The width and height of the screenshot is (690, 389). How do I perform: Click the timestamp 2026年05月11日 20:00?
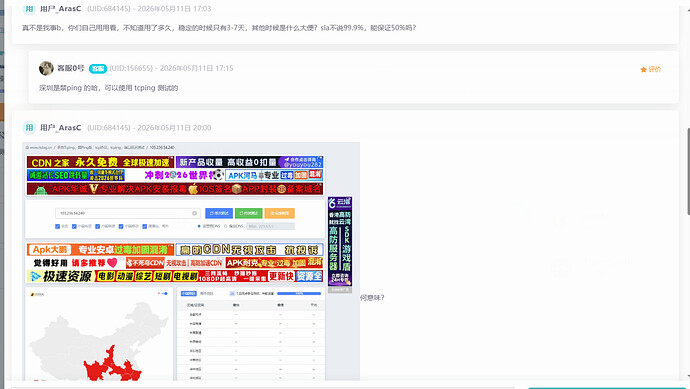174,128
